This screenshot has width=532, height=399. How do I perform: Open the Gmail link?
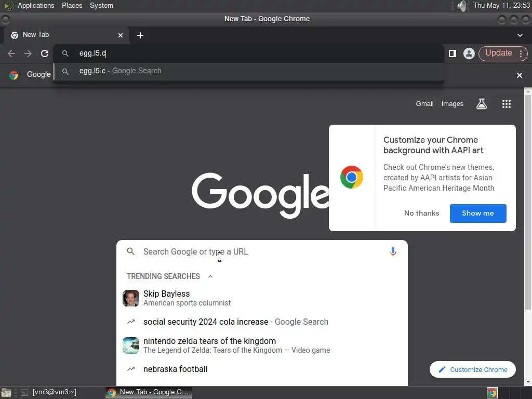click(425, 104)
